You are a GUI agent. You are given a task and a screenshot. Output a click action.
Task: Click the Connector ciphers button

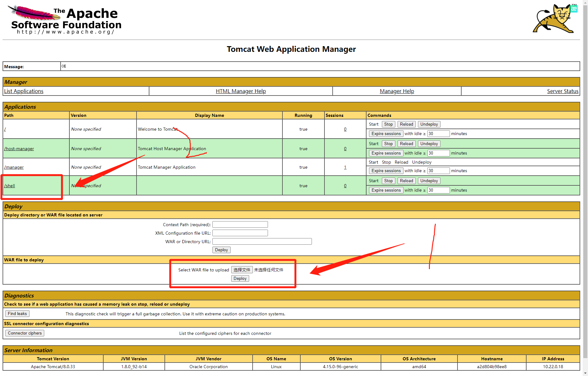pos(25,333)
